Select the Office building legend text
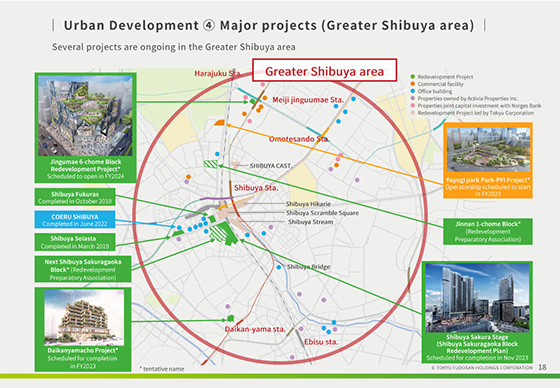 (x=435, y=91)
